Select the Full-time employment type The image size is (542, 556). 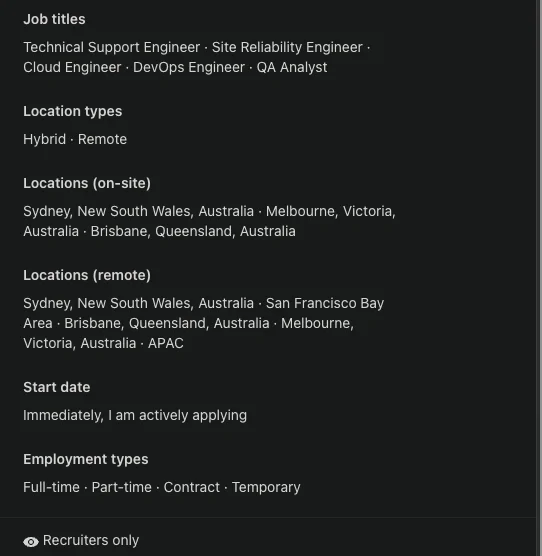coord(51,487)
